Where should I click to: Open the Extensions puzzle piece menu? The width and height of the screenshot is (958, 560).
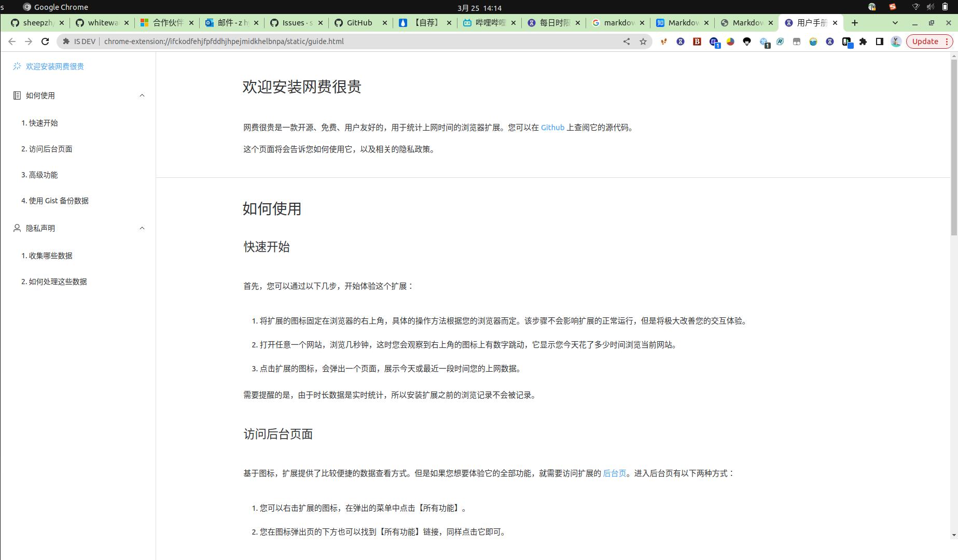pos(863,41)
